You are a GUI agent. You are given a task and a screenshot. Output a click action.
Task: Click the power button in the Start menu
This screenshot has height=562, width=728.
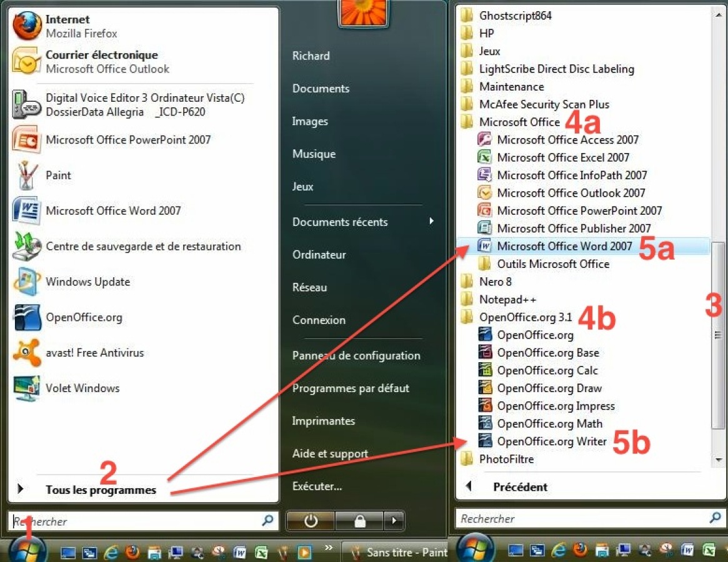(x=310, y=521)
